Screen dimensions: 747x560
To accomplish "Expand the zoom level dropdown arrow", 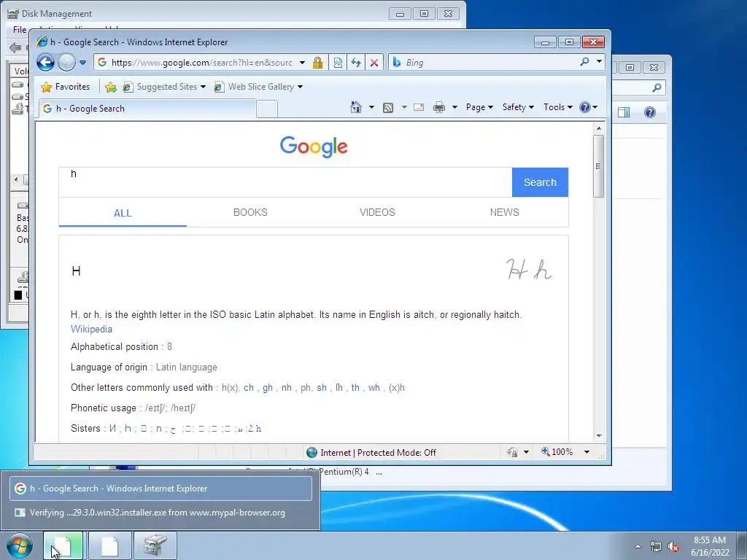I will [x=587, y=452].
